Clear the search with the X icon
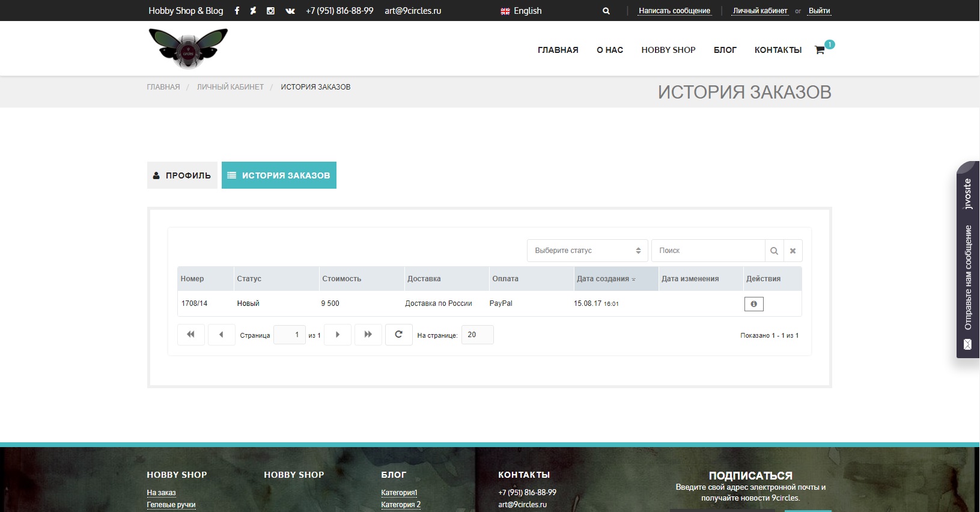The height and width of the screenshot is (512, 980). point(793,251)
